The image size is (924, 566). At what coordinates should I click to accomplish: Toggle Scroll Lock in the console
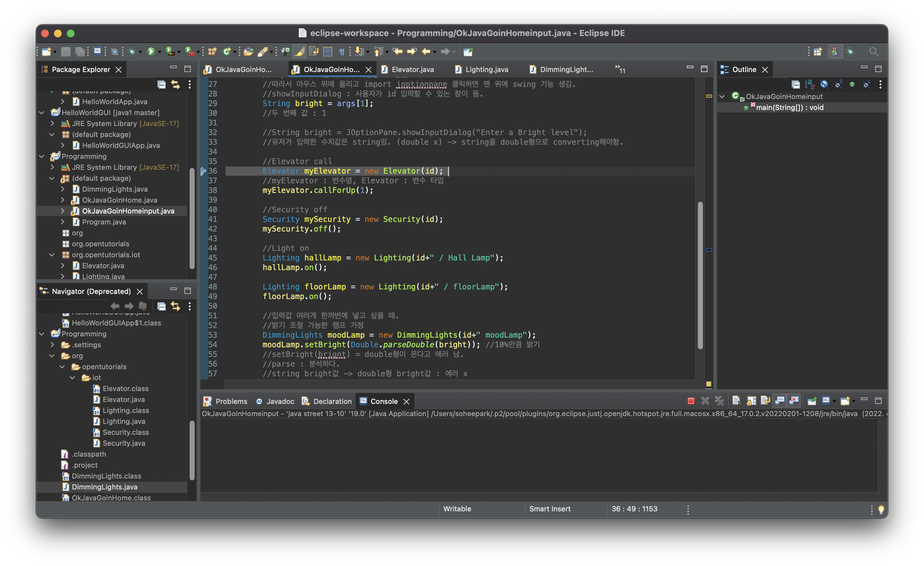tap(751, 401)
